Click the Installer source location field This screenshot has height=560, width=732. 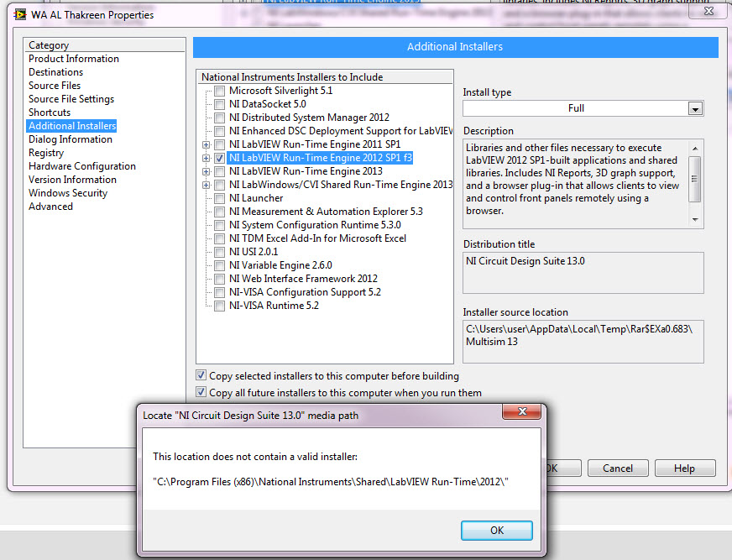pos(583,342)
